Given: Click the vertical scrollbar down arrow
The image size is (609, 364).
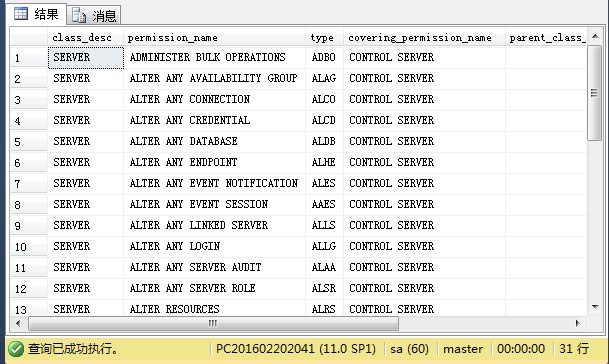Looking at the screenshot, I should (595, 307).
